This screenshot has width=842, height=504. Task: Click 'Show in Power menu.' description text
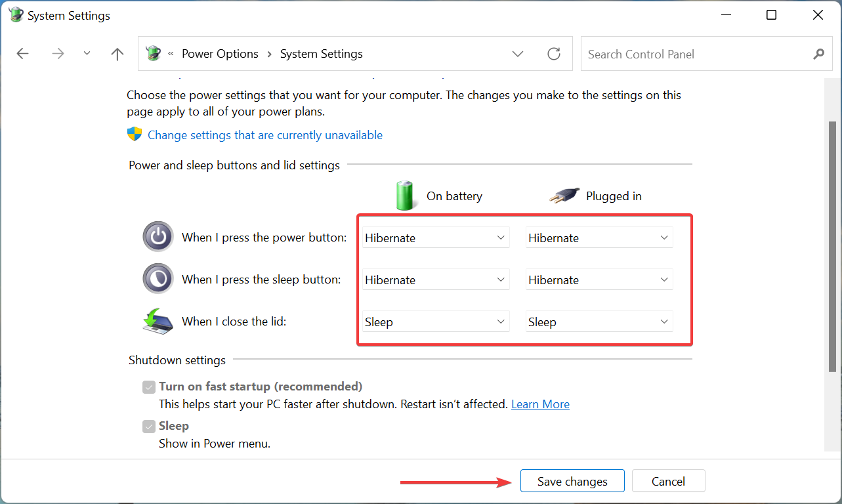coord(215,444)
